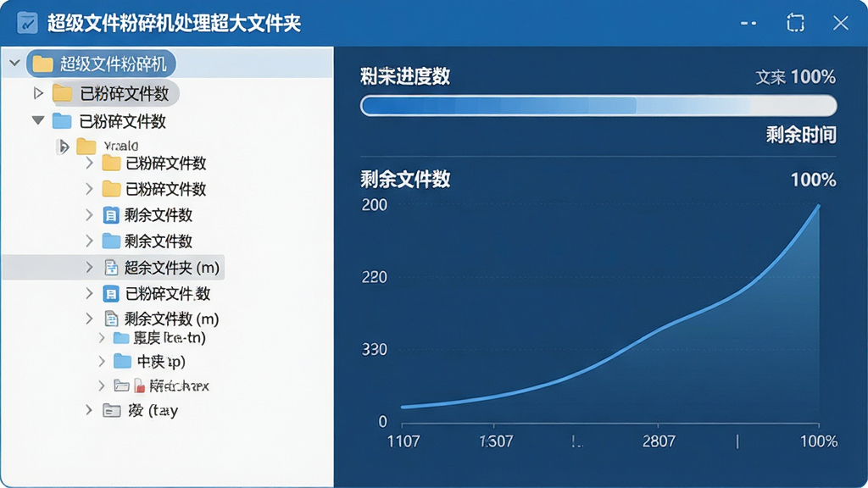Click the 0 y-axis label

pos(382,422)
